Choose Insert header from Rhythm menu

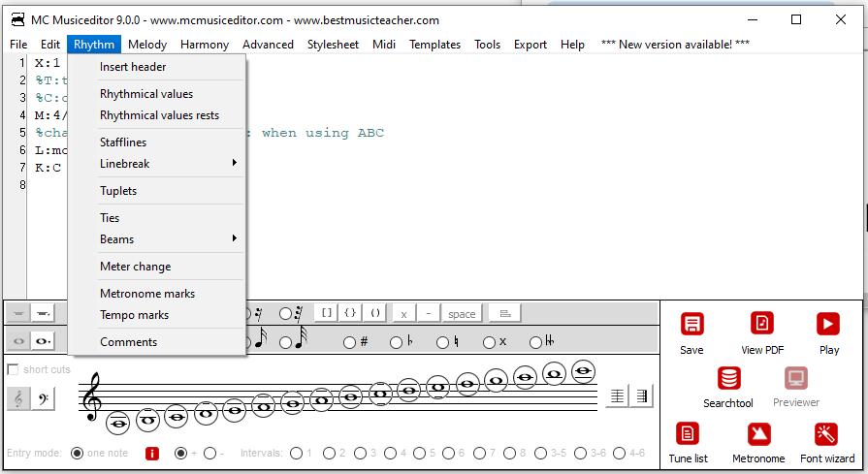(x=157, y=67)
